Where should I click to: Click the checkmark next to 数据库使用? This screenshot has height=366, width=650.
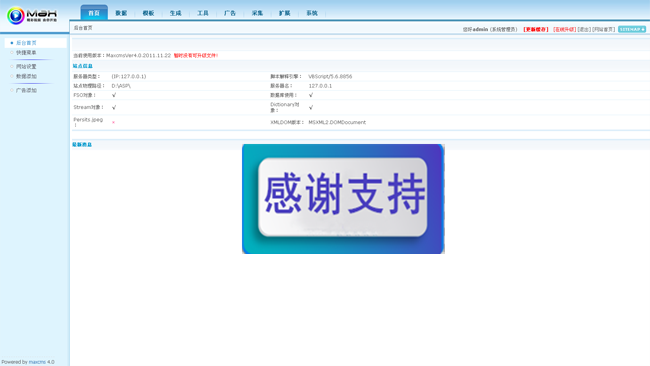(310, 95)
